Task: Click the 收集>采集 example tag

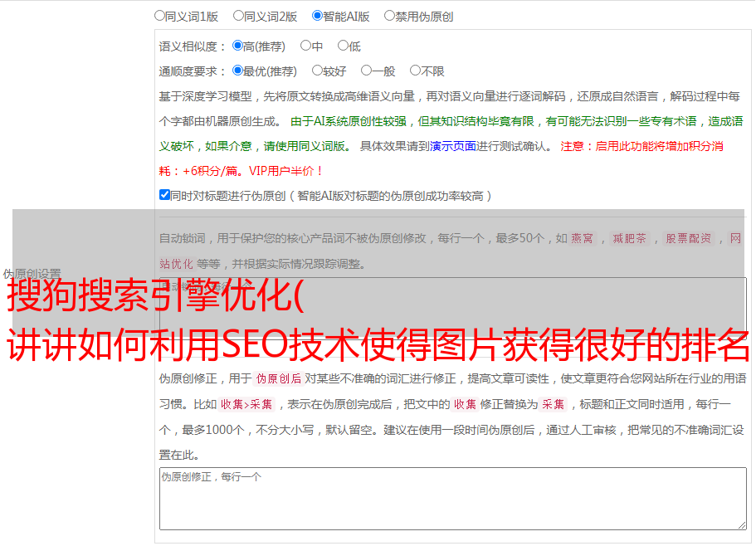Action: (246, 404)
